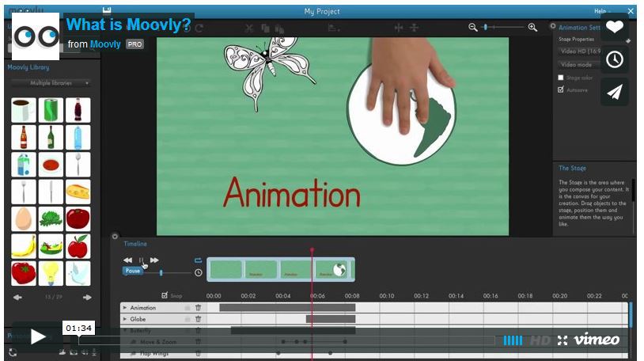This screenshot has height=361, width=644.
Task: Open the align objects tool
Action: pyautogui.click(x=334, y=28)
